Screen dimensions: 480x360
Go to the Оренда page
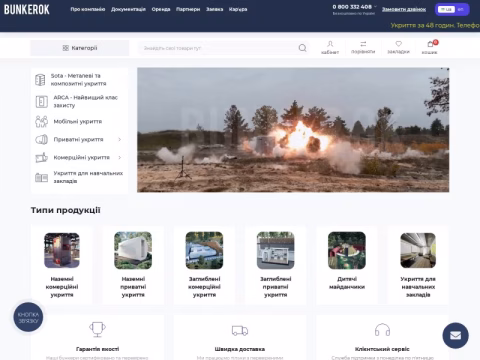click(x=161, y=9)
